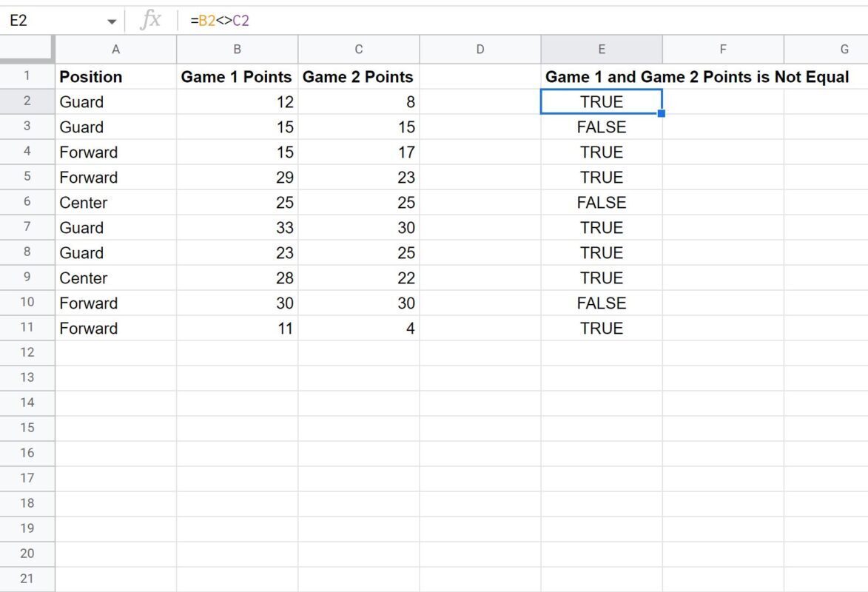This screenshot has height=592, width=868.
Task: Click the select-all corner box
Action: [x=27, y=50]
